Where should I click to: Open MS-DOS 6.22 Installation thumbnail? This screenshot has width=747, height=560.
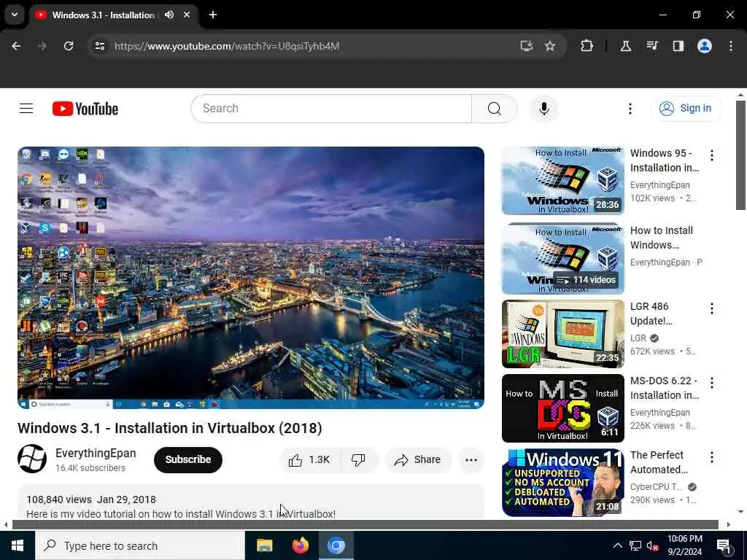[x=562, y=408]
